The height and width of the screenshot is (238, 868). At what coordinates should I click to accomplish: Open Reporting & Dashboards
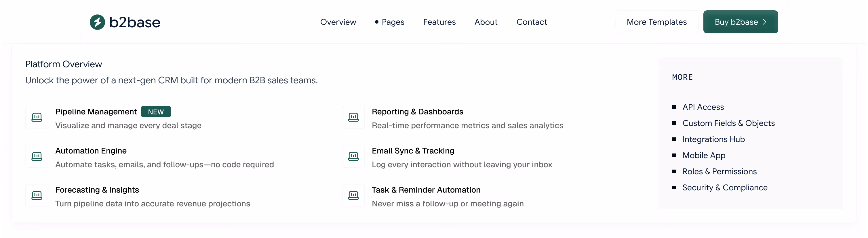418,112
